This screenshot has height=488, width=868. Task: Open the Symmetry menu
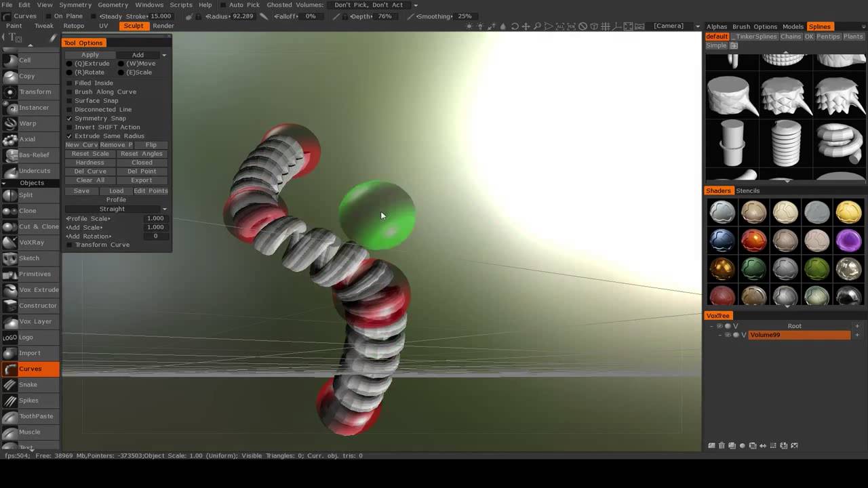click(75, 5)
